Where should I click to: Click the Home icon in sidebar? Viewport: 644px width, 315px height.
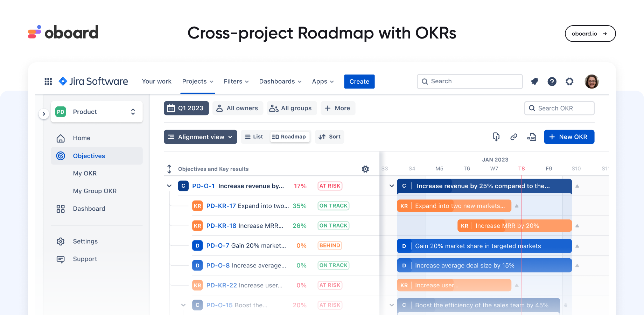[61, 138]
